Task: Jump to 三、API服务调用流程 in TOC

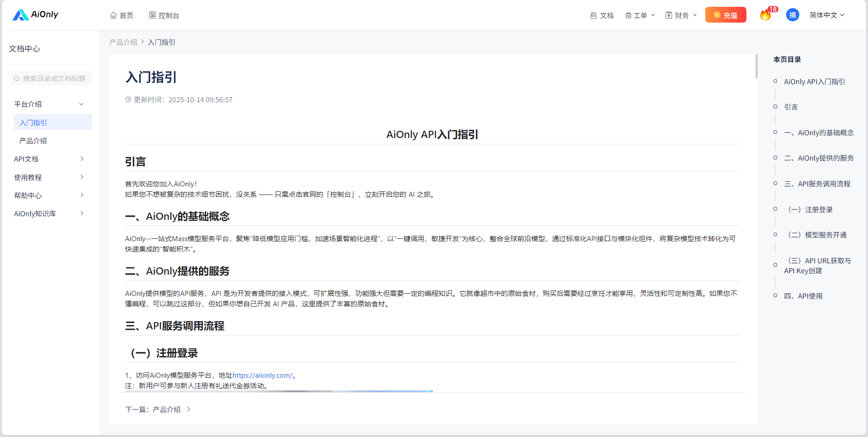Action: pos(817,184)
